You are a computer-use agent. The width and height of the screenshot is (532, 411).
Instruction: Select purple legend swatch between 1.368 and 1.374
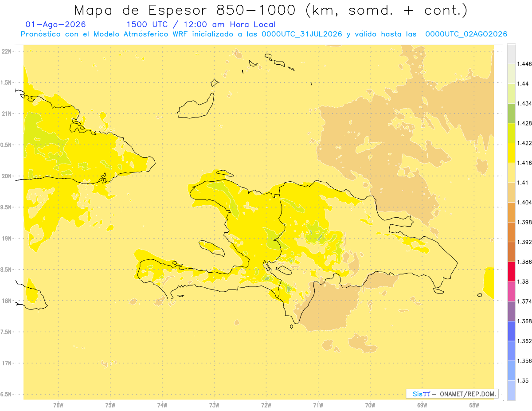click(x=511, y=311)
